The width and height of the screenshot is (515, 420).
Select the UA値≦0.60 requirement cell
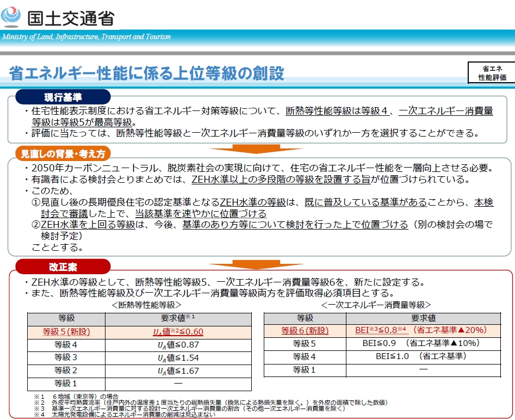[178, 331]
